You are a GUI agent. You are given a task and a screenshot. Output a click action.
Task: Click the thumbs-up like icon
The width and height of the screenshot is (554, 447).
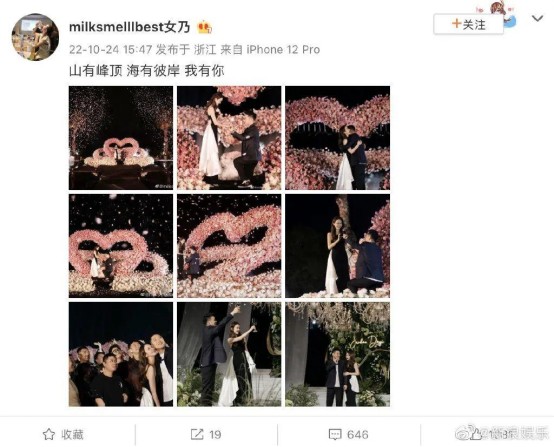pos(474,434)
